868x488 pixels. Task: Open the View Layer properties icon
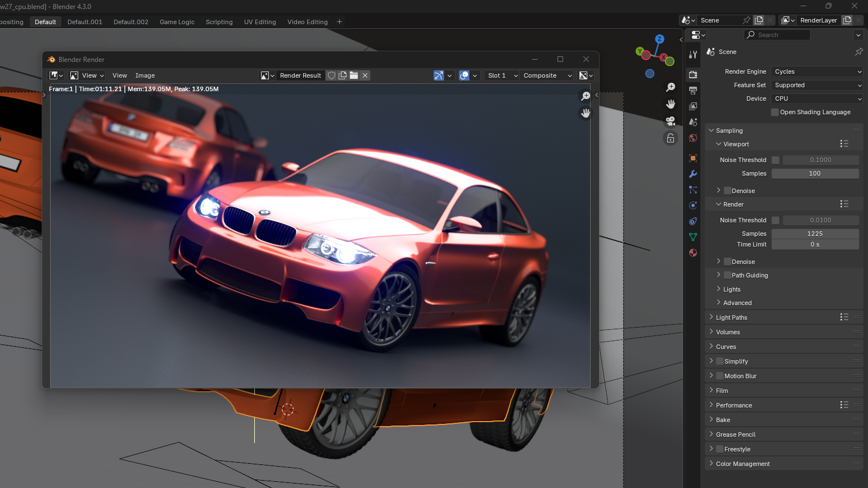[x=693, y=106]
